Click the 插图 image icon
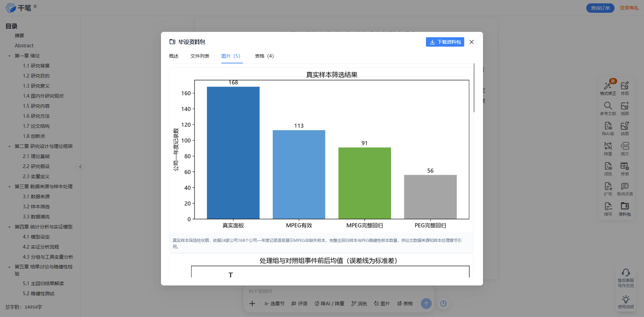Viewport: 644px width, 317px height. click(x=625, y=106)
